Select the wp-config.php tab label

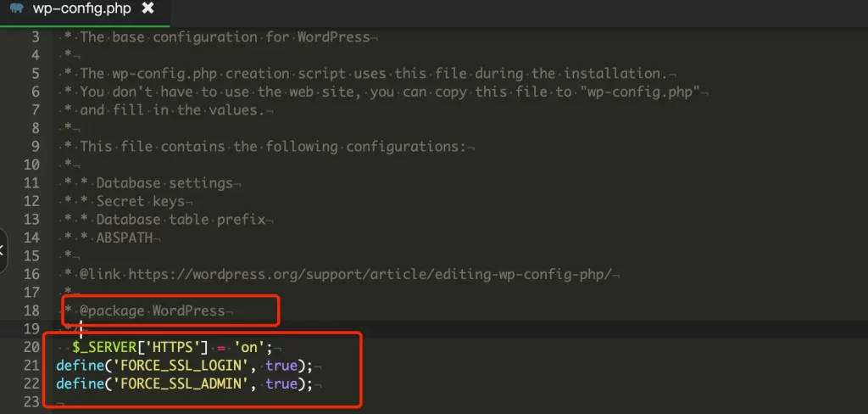pyautogui.click(x=82, y=8)
